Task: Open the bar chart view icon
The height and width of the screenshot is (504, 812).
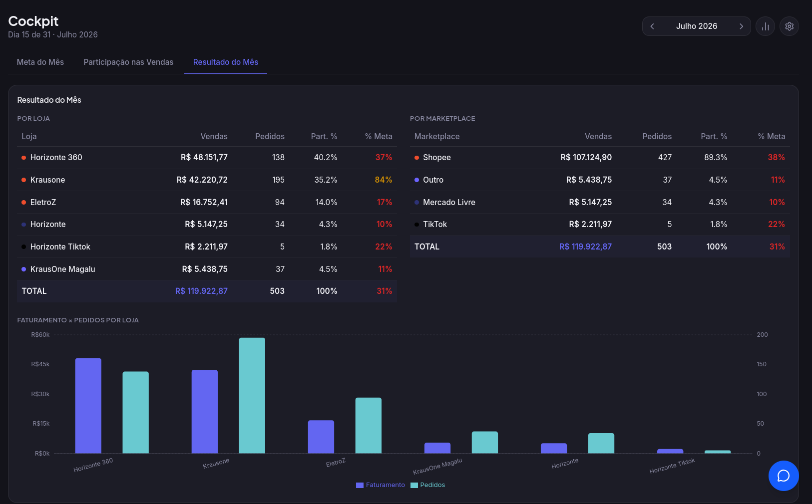Action: [x=765, y=26]
